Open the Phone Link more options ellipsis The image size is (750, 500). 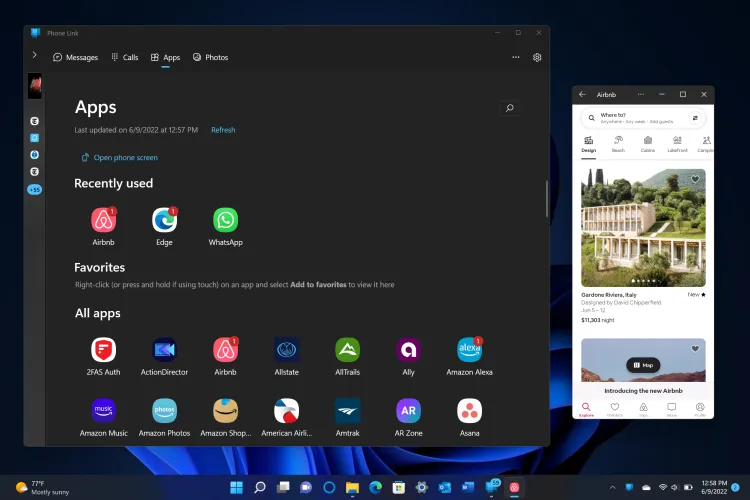coord(516,57)
